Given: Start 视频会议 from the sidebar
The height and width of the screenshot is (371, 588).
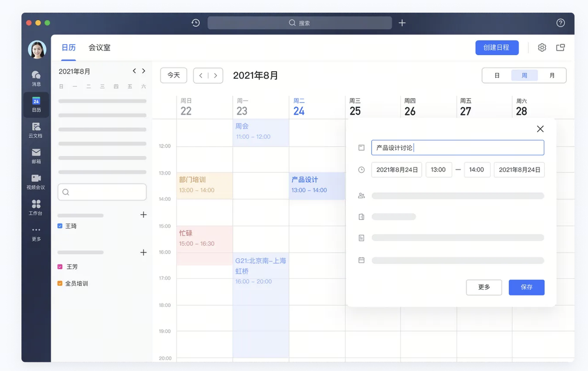Looking at the screenshot, I should pos(36,179).
